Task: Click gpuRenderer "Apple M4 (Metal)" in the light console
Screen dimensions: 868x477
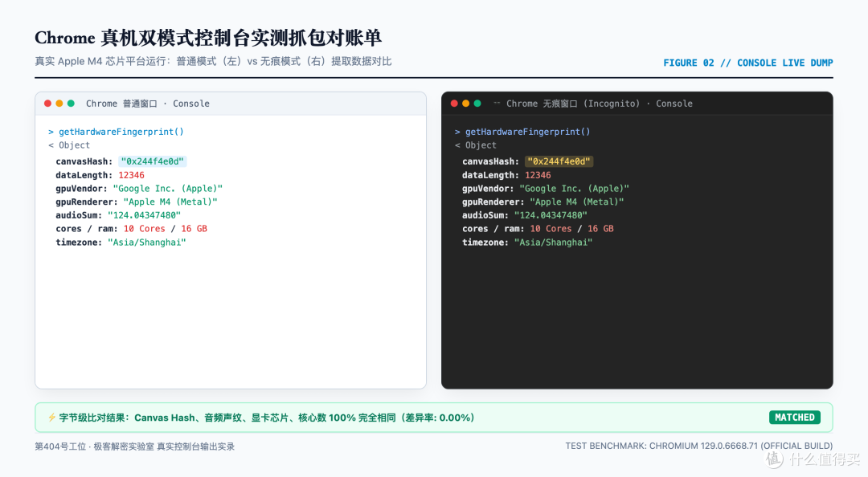Action: (170, 202)
